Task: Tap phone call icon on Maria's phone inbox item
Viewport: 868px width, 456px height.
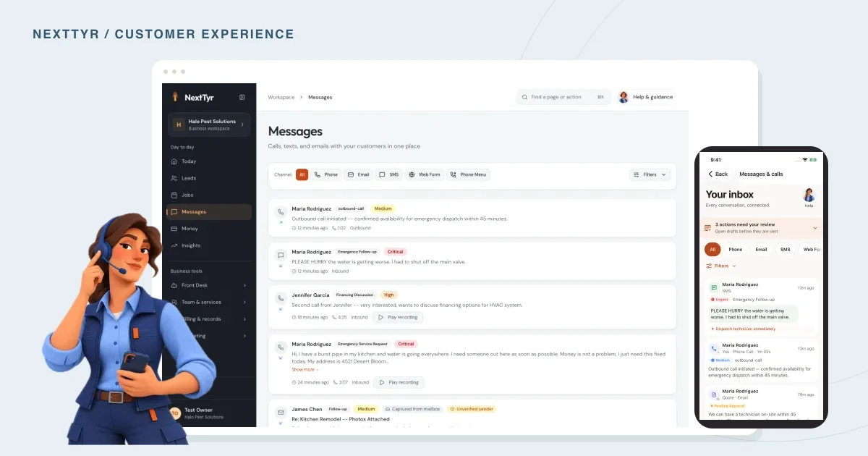Action: click(714, 348)
